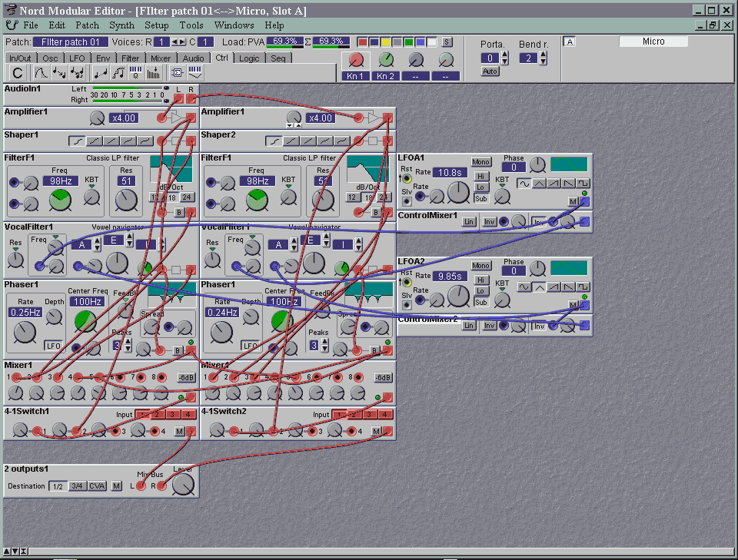The width and height of the screenshot is (738, 560).
Task: Select the CVA destination on 2 outputs1
Action: pos(97,486)
